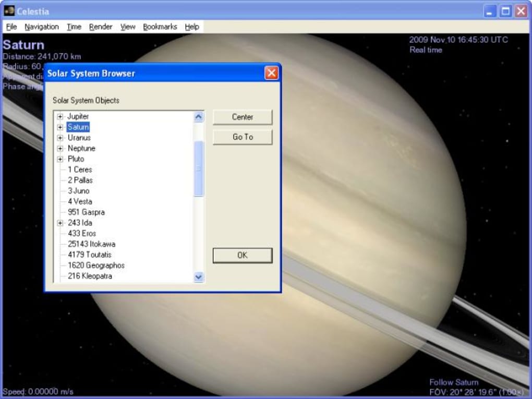Open the Time menu
The height and width of the screenshot is (399, 532).
(x=74, y=27)
